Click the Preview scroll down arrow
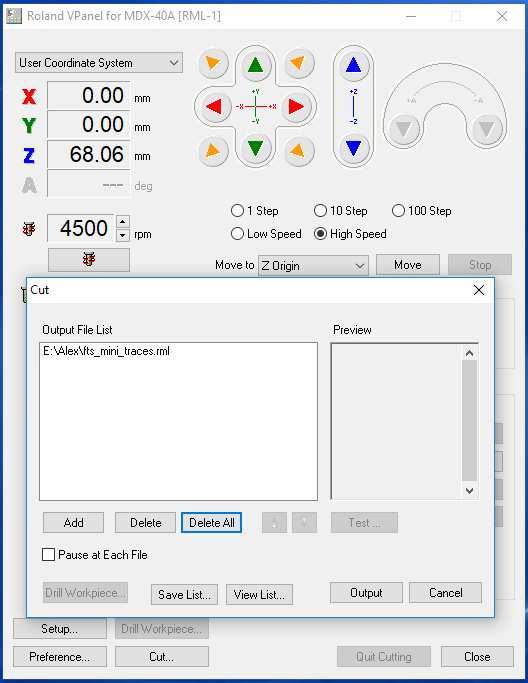This screenshot has height=683, width=528. tap(469, 490)
